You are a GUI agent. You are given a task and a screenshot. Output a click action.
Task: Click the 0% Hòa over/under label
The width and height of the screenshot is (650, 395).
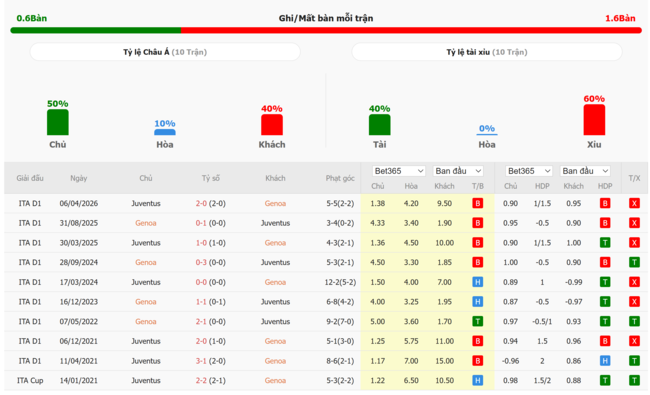(x=487, y=128)
